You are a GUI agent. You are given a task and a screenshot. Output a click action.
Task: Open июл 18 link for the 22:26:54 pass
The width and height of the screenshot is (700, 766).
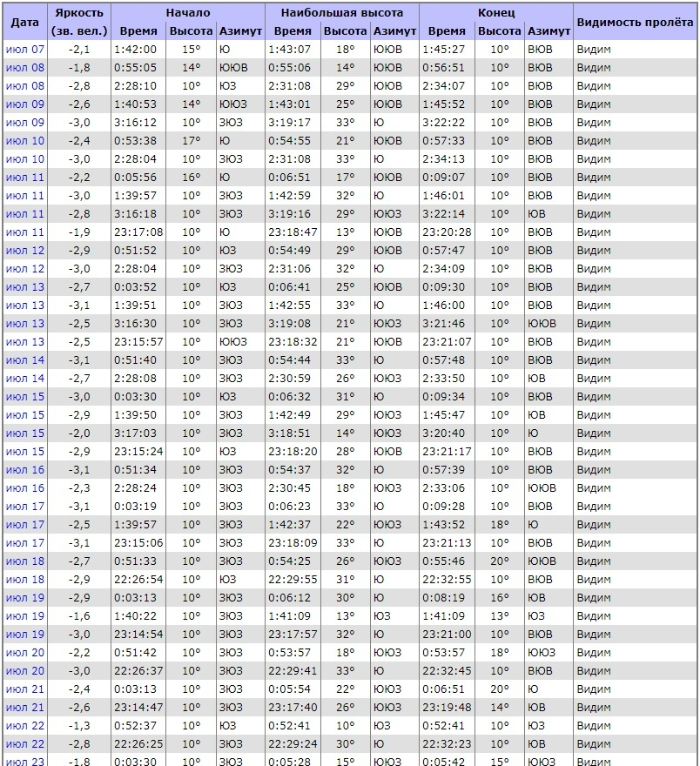[25, 580]
